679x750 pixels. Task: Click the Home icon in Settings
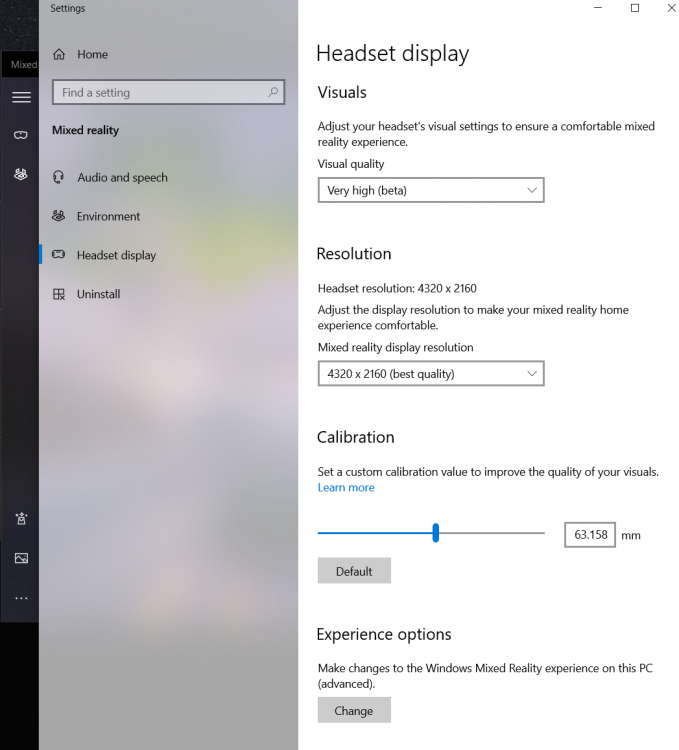point(59,55)
